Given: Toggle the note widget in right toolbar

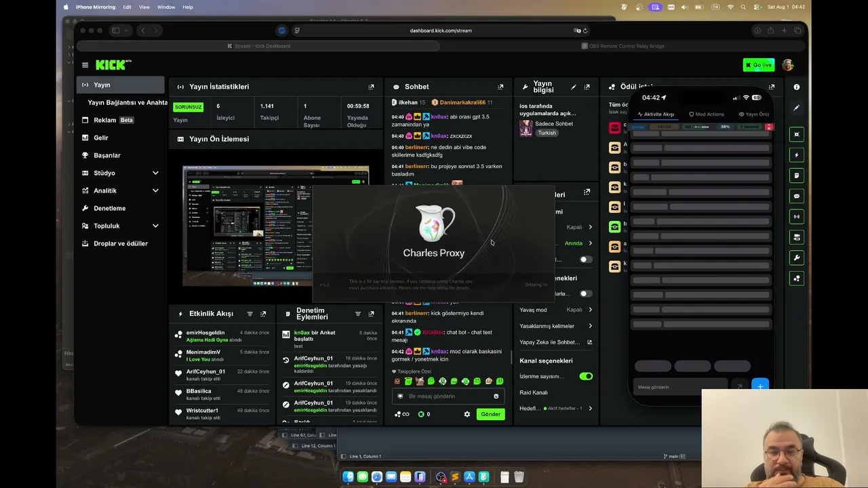Looking at the screenshot, I should [x=797, y=176].
